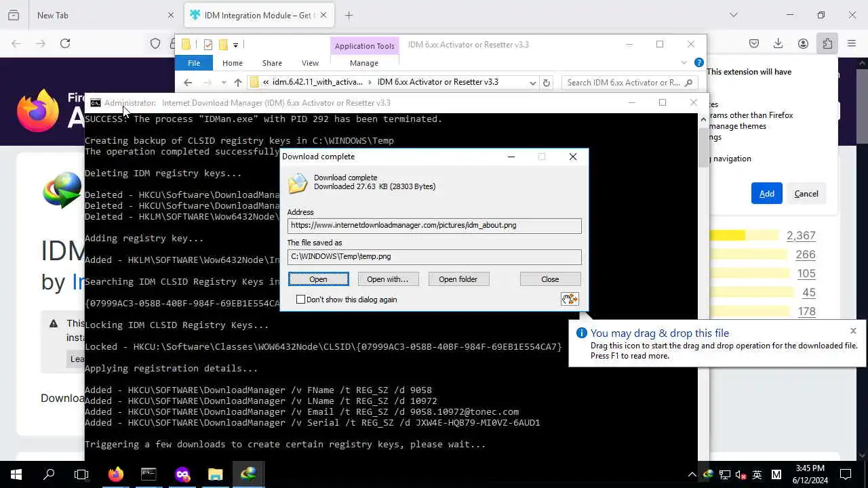Click Explorer New folder quick access icon
The height and width of the screenshot is (488, 868).
pos(222,45)
